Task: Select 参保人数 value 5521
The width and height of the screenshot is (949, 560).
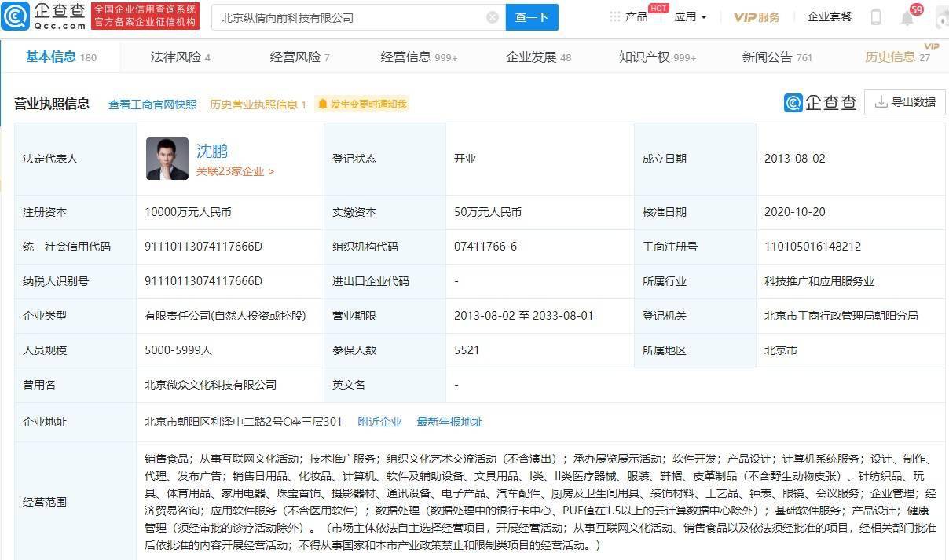Action: click(x=467, y=350)
